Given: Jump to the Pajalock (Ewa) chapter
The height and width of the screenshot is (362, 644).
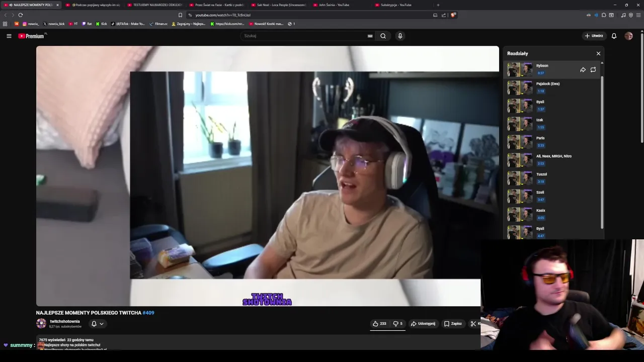Looking at the screenshot, I should pos(552,87).
